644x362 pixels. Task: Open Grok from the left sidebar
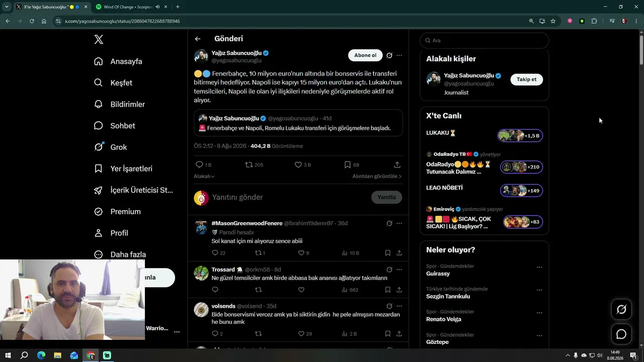click(110, 147)
